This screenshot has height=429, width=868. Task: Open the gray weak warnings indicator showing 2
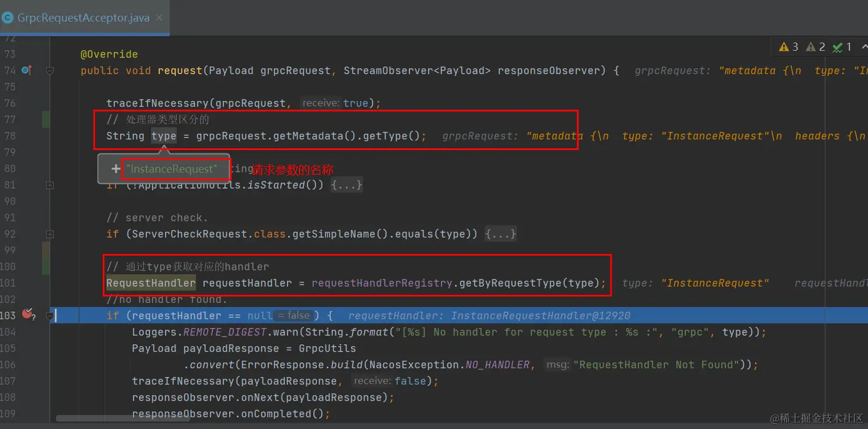point(815,47)
